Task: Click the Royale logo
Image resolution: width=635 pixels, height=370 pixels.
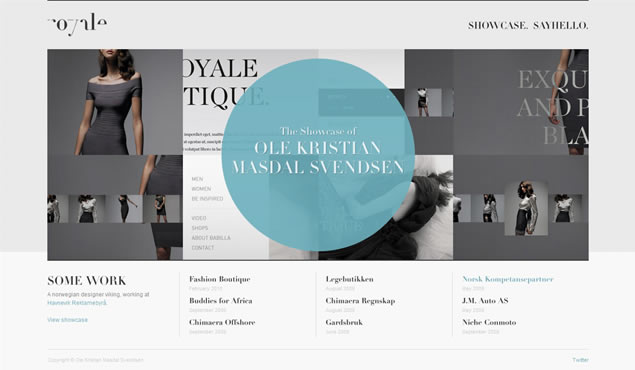Action: (x=77, y=24)
